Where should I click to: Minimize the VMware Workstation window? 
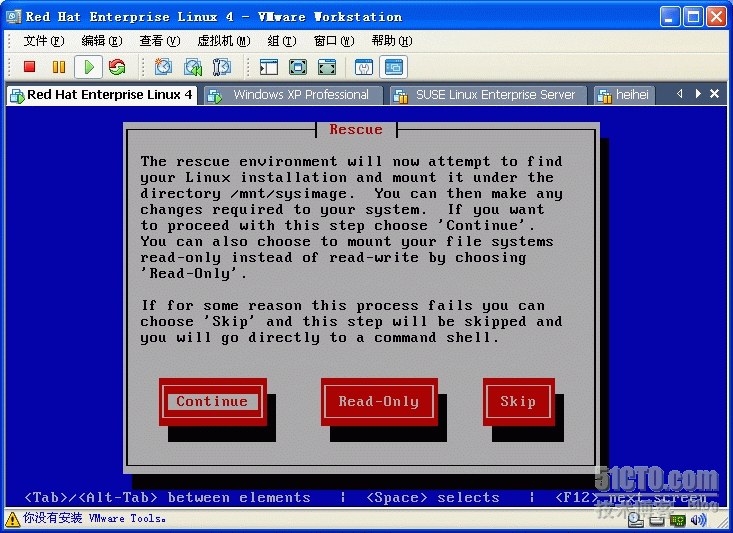tap(670, 17)
